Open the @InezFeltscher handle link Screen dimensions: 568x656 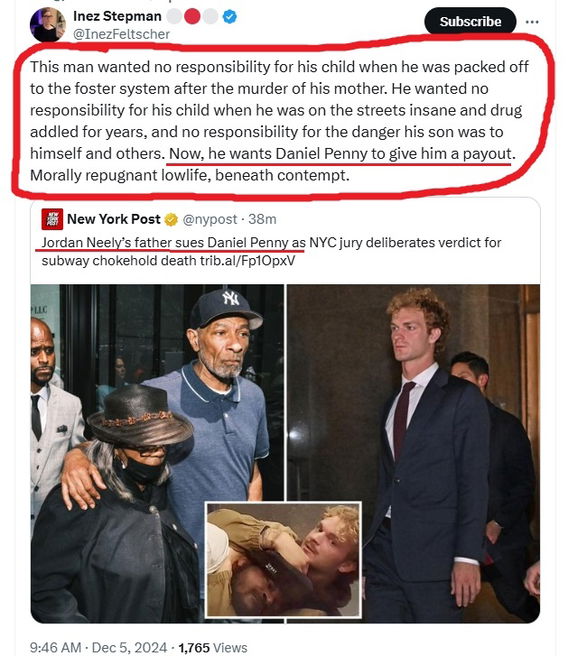pos(121,34)
